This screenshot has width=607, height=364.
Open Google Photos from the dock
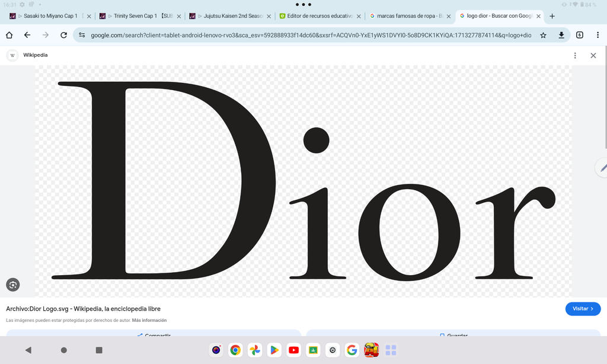click(255, 350)
